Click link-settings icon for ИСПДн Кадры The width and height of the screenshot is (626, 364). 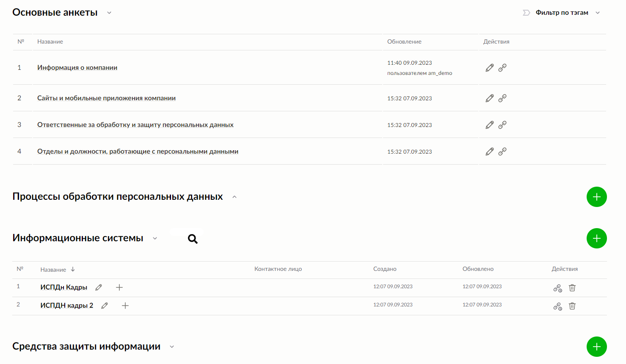(557, 288)
